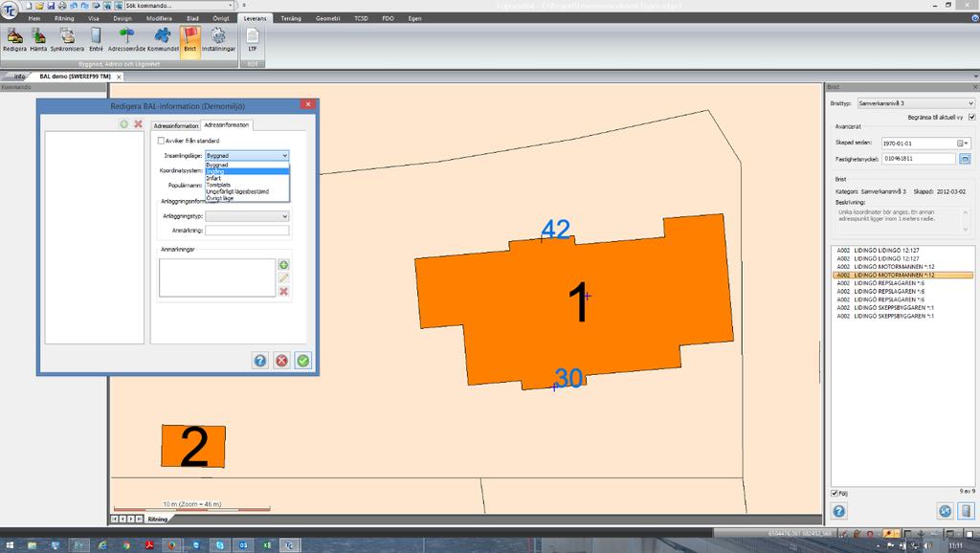Add a note with Anmärkningar green plus

pos(283,265)
